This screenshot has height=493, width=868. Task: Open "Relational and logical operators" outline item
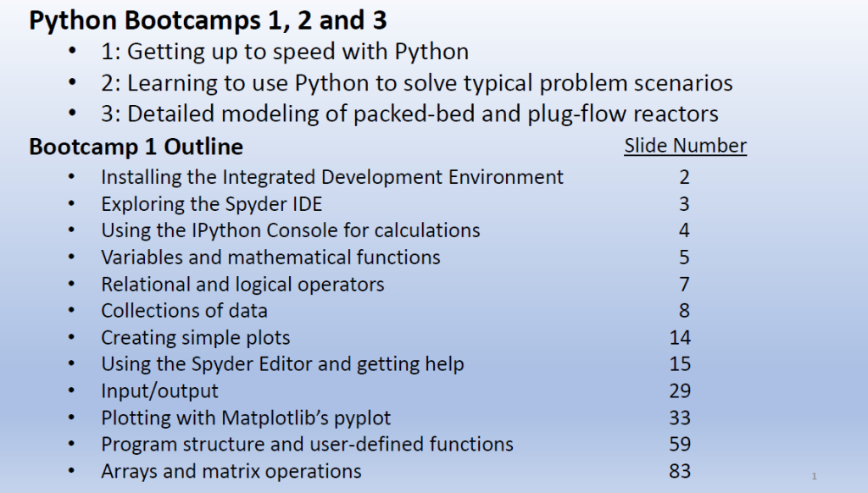pyautogui.click(x=242, y=284)
